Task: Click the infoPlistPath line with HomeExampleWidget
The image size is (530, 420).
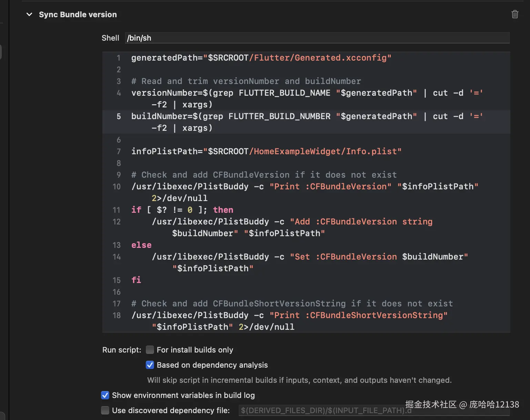Action: pos(266,151)
